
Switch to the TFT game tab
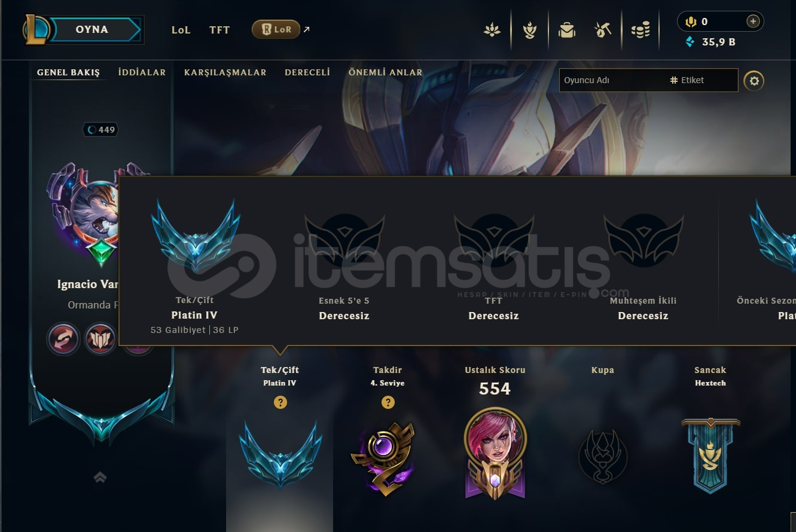(x=219, y=29)
